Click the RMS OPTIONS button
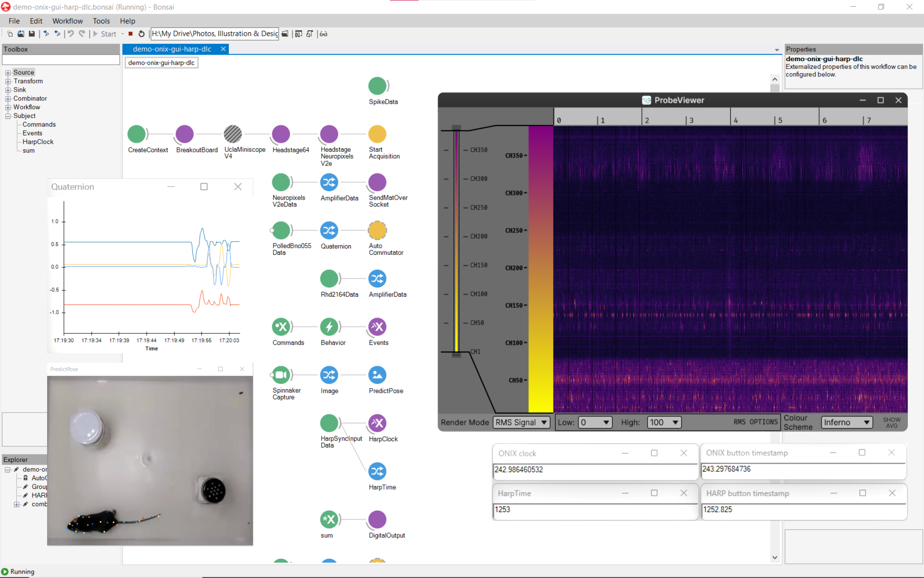Image resolution: width=924 pixels, height=578 pixels. (755, 422)
